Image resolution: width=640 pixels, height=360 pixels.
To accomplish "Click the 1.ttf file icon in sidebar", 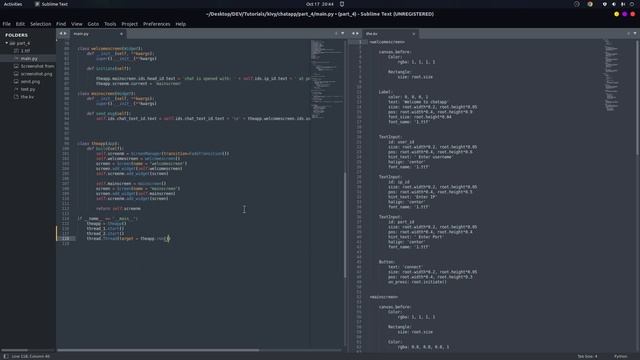I will click(16, 51).
